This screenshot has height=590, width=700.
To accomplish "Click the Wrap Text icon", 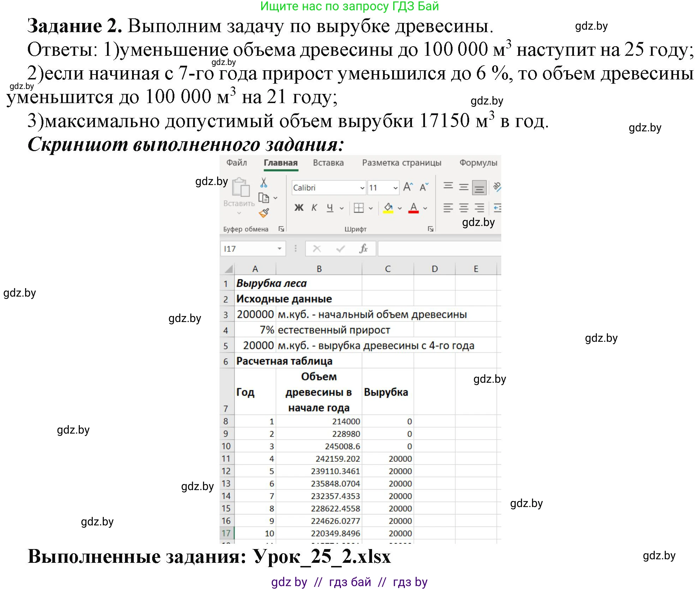I will coord(497,186).
